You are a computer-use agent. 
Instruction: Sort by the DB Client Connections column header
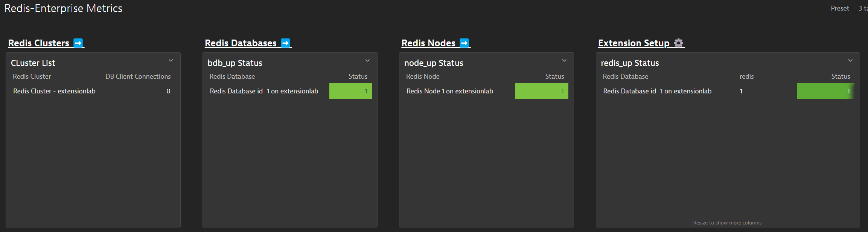point(138,76)
